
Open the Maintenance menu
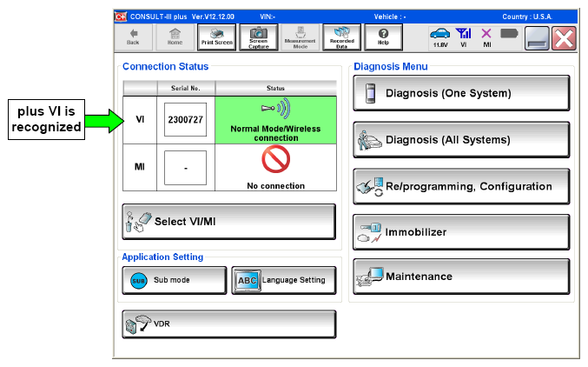[460, 277]
